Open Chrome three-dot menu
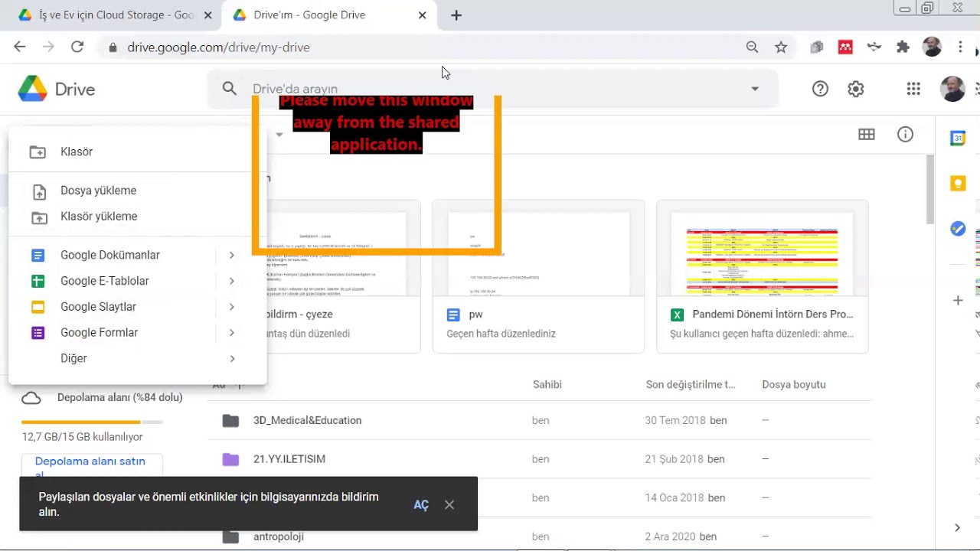The image size is (980, 551). click(960, 47)
